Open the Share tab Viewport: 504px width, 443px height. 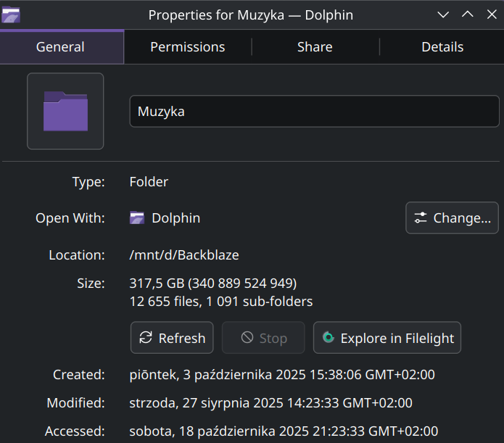315,47
